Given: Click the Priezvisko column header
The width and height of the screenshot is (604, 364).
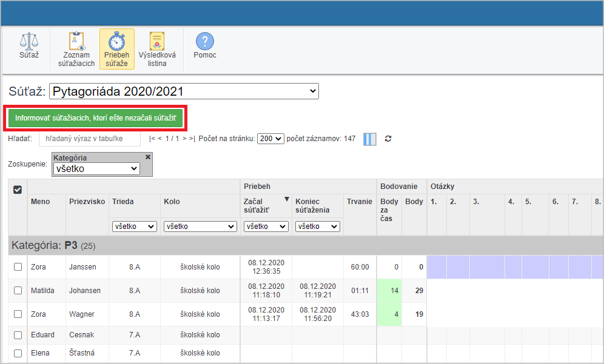Looking at the screenshot, I should [87, 202].
